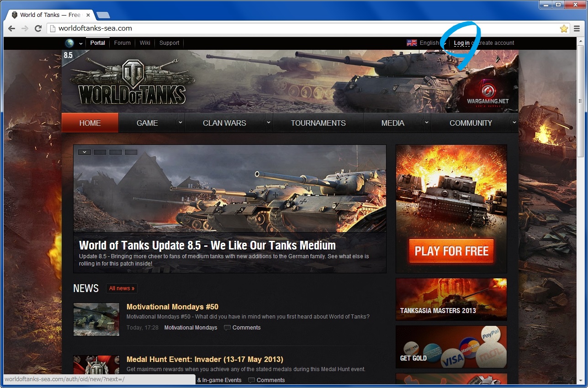Select the first active carousel slide indicator
588x388 pixels.
pos(85,152)
